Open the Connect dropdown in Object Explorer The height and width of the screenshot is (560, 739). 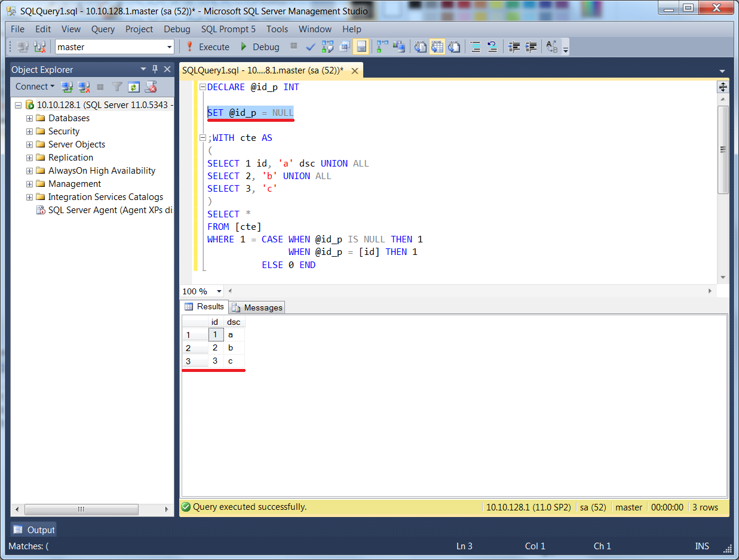(35, 87)
